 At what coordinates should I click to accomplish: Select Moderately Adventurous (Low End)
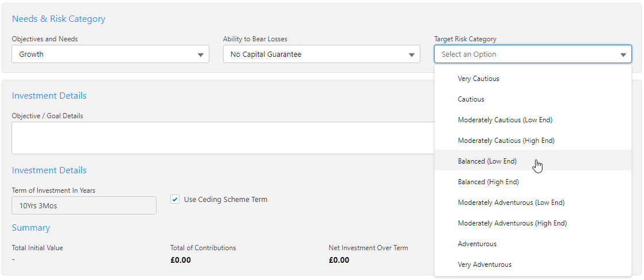tap(511, 203)
